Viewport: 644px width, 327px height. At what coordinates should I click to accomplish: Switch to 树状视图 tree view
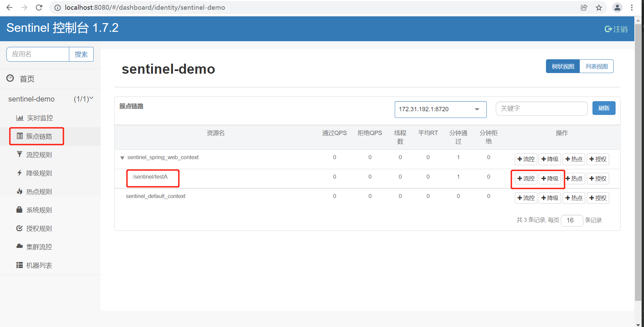pyautogui.click(x=563, y=66)
